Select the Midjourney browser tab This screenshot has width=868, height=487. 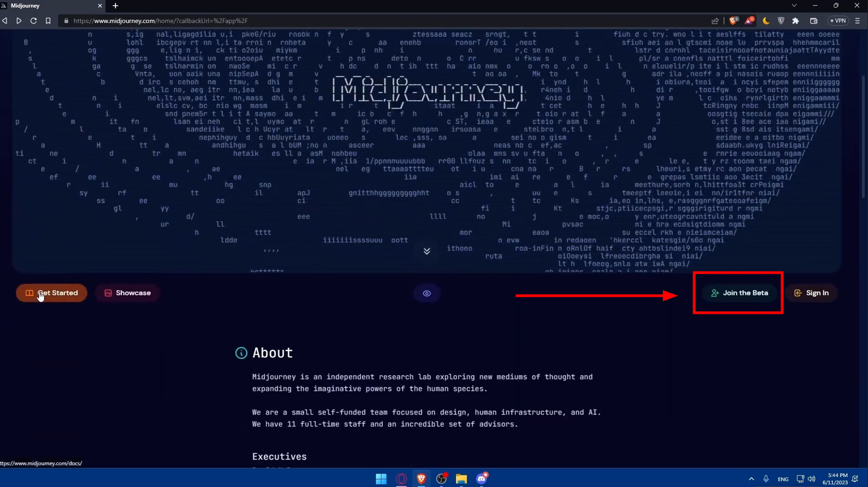point(52,5)
